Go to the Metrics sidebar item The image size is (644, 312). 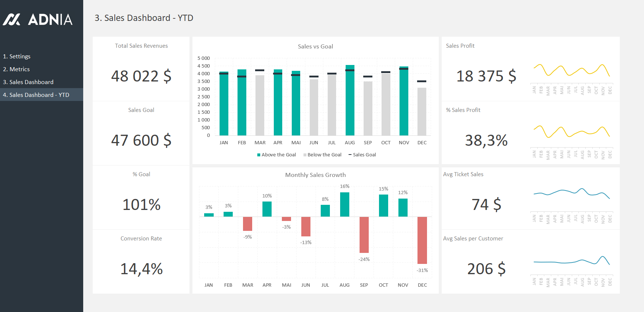pyautogui.click(x=16, y=69)
